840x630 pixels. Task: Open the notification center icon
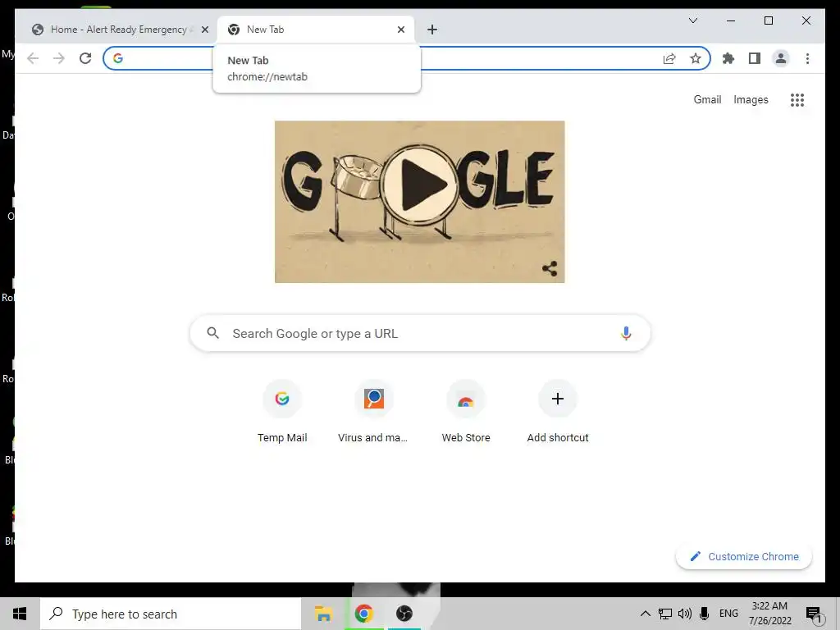point(814,615)
